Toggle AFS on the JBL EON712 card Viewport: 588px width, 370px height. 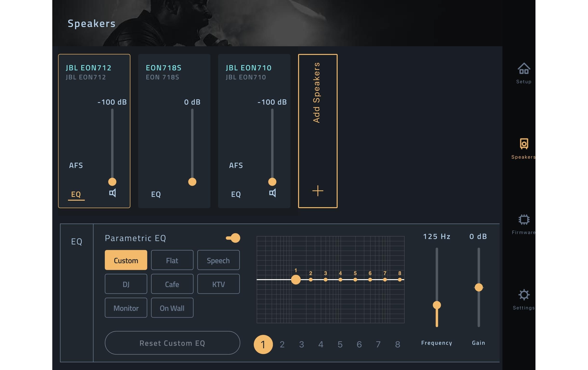click(76, 165)
